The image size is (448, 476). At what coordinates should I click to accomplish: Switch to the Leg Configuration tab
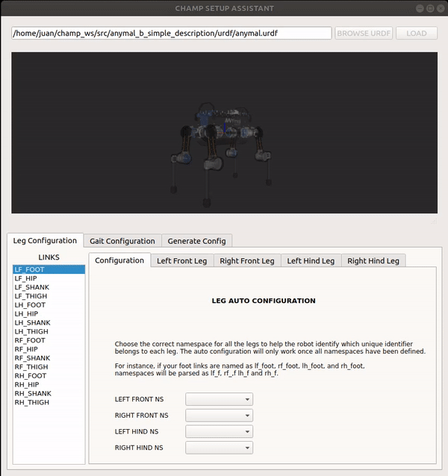pyautogui.click(x=45, y=241)
